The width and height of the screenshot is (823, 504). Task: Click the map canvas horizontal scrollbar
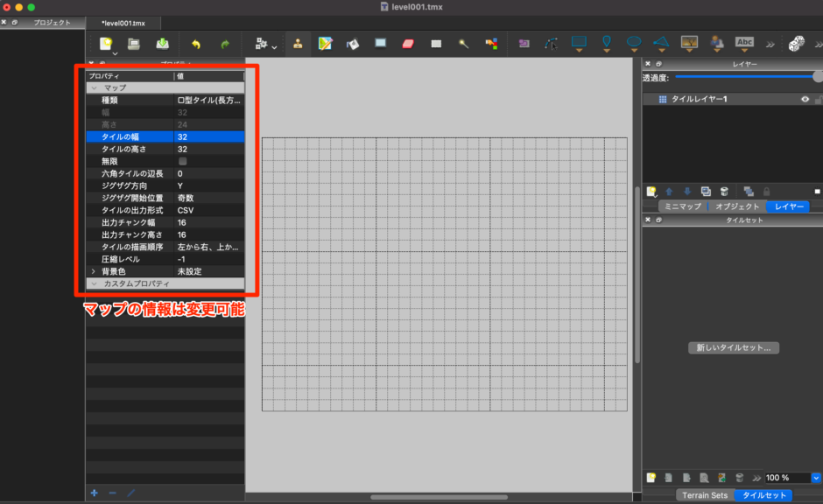[439, 497]
